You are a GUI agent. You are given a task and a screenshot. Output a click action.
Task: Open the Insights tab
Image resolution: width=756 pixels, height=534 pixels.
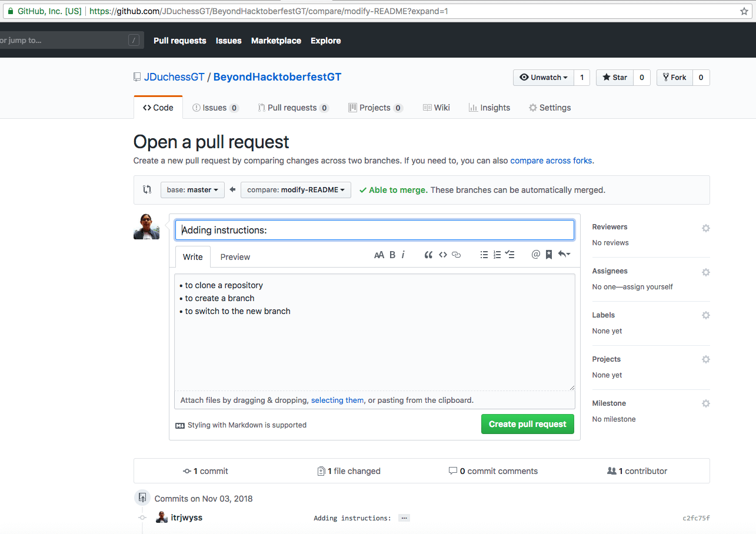tap(489, 108)
